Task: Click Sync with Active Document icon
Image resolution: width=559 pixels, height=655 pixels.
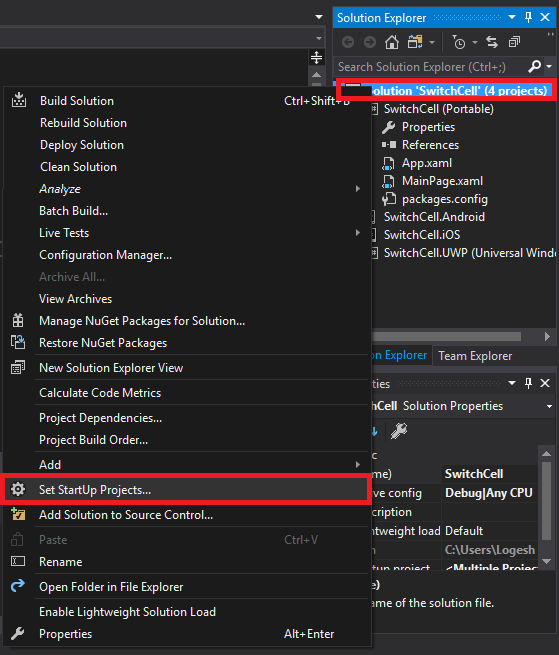Action: coord(492,42)
